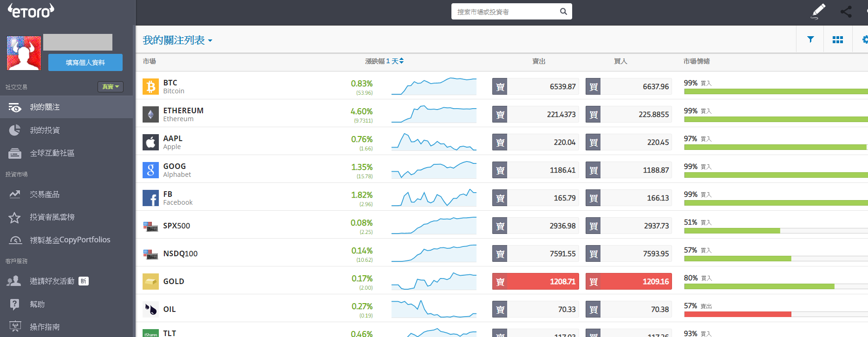Click the eToro logo
Screen dimensions: 868x337
31,11
